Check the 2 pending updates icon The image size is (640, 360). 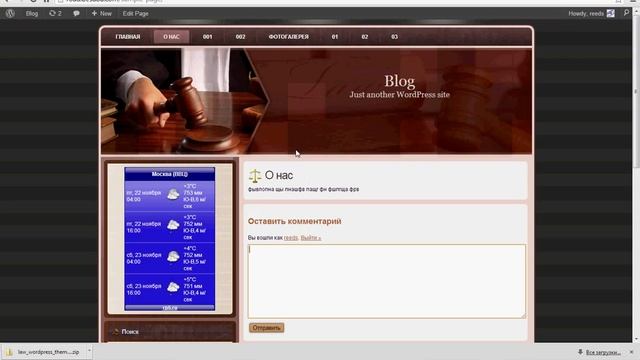55,13
